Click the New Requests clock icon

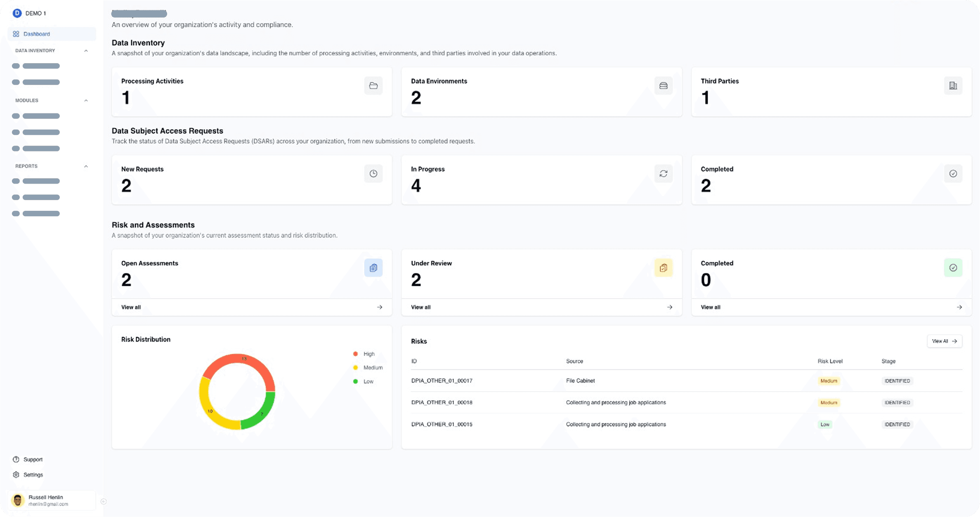(x=373, y=173)
